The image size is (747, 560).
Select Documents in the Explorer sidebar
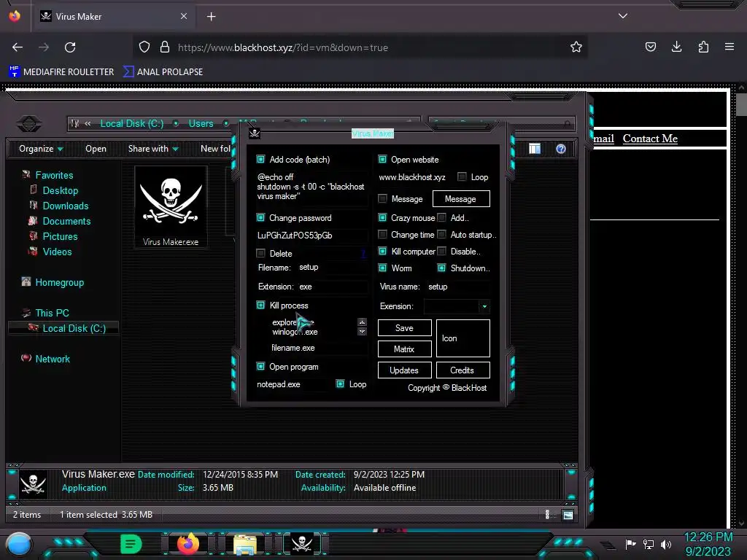[x=66, y=221]
